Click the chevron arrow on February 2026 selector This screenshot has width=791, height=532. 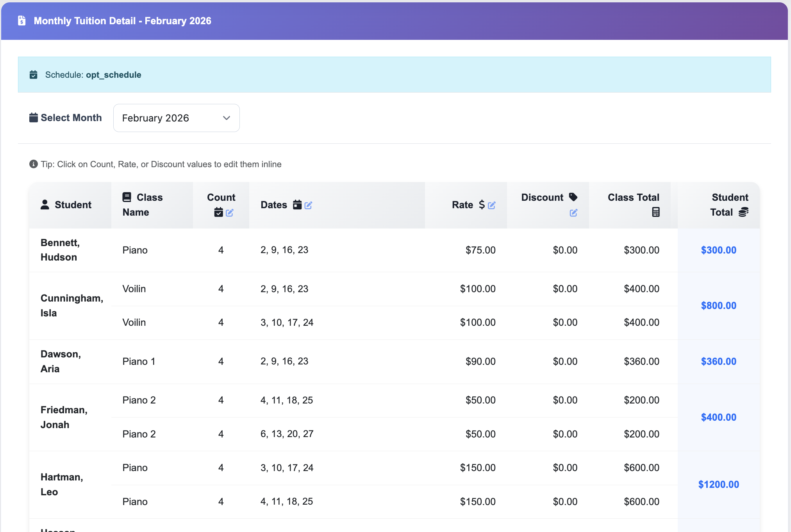(x=227, y=118)
